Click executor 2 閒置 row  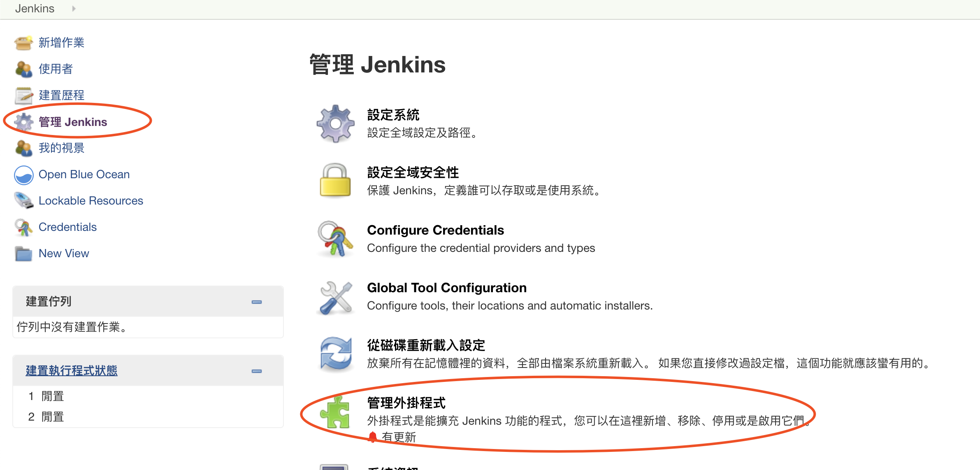pos(148,417)
